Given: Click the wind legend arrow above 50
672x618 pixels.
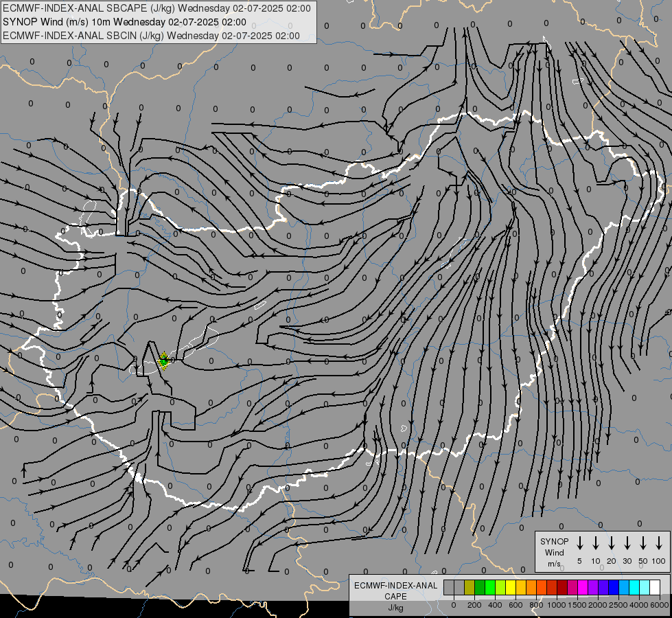Looking at the screenshot, I should click(643, 543).
